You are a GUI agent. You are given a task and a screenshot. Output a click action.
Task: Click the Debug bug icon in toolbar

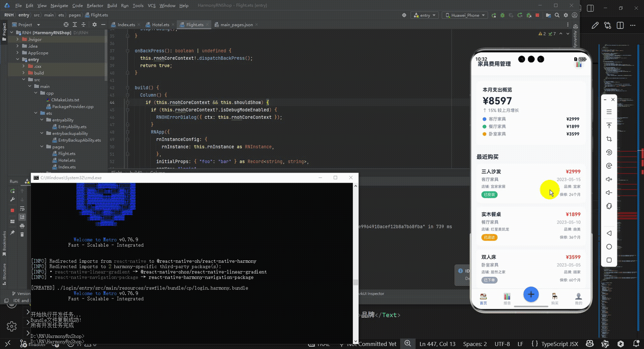pos(502,15)
